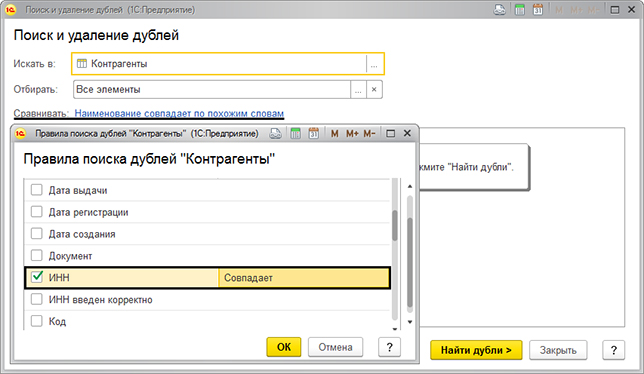This screenshot has height=374, width=644.
Task: Open calendar icon in rules dialog title bar
Action: pos(314,133)
